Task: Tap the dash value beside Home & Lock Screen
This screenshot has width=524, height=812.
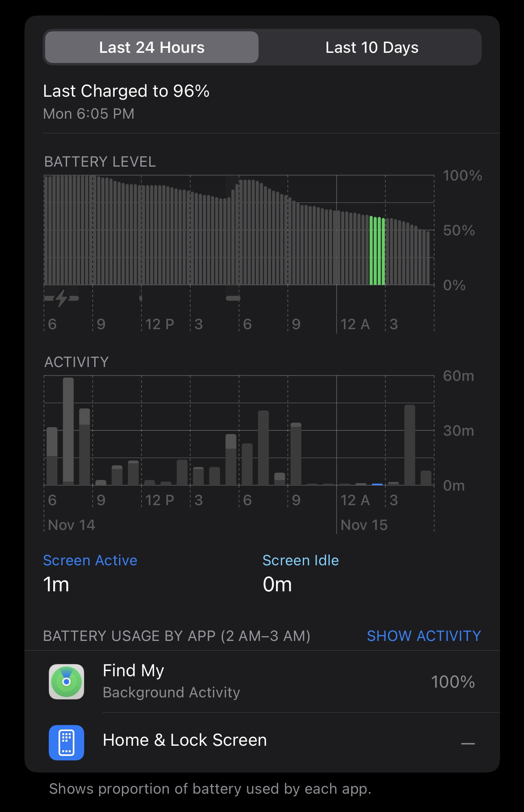Action: [x=468, y=743]
